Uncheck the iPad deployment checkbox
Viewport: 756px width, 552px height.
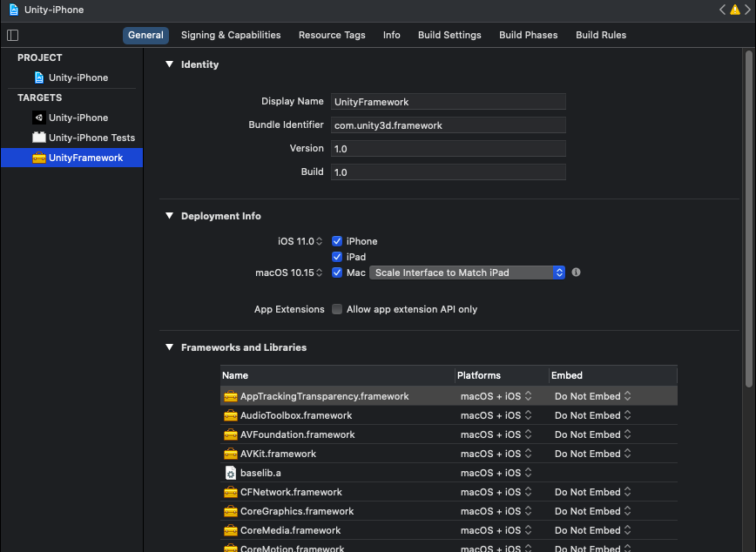[337, 257]
